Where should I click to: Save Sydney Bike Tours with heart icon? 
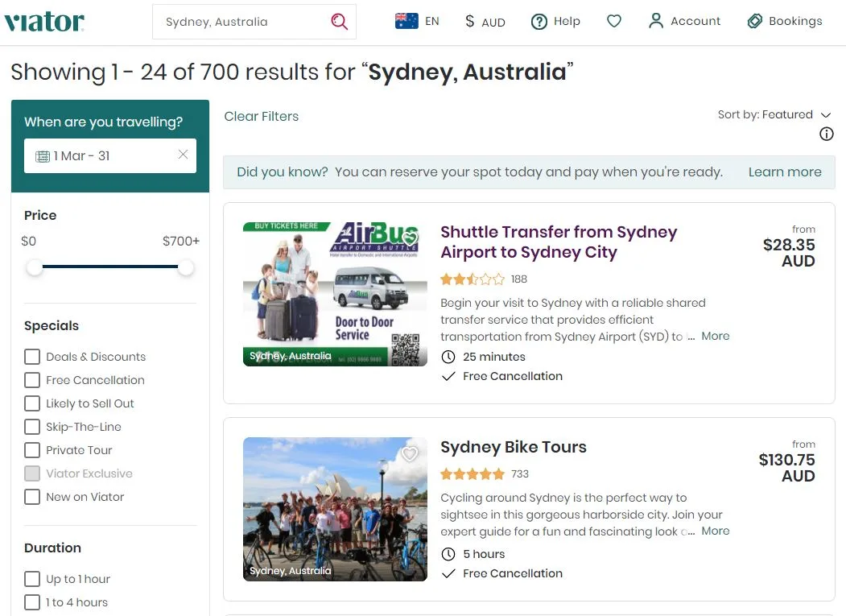(410, 454)
